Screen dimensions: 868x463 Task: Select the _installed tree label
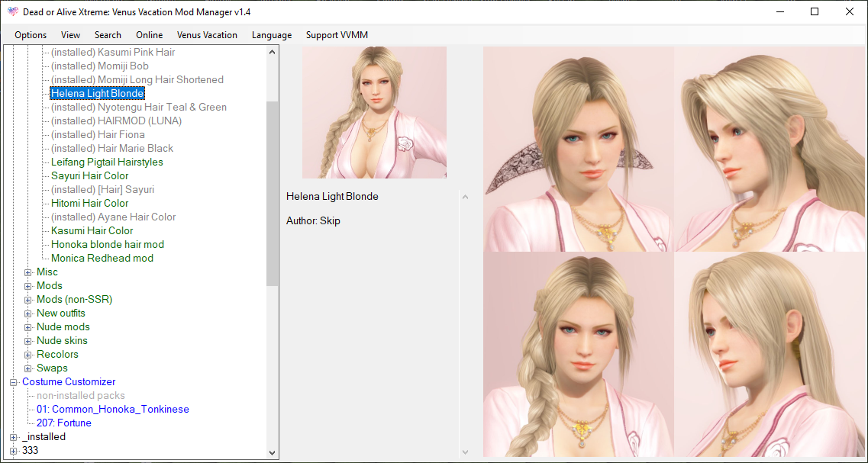coord(44,437)
